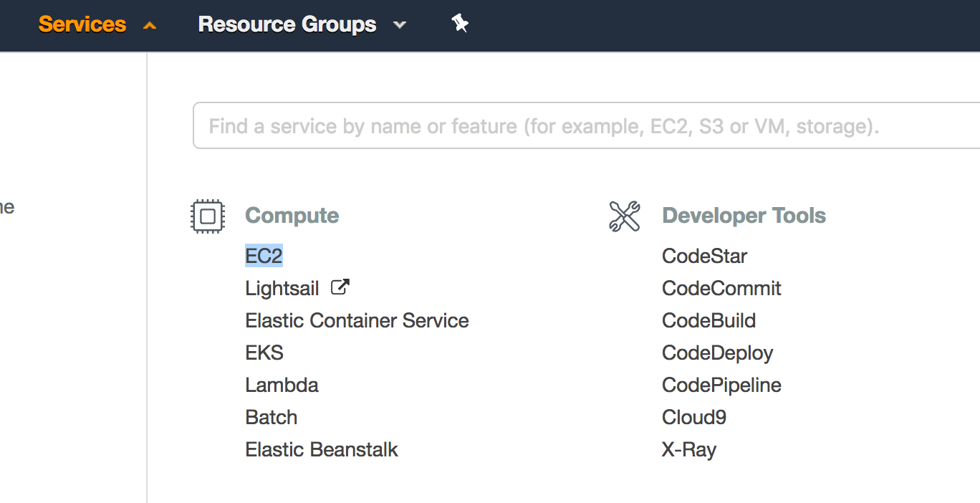Screen dimensions: 980x503
Task: Open Elastic Beanstalk
Action: point(322,449)
